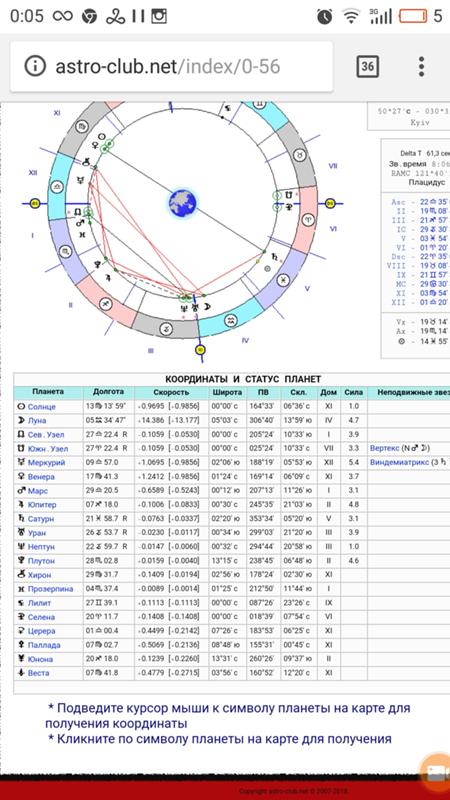Open the Прозерпина link
The height and width of the screenshot is (800, 450).
click(50, 589)
